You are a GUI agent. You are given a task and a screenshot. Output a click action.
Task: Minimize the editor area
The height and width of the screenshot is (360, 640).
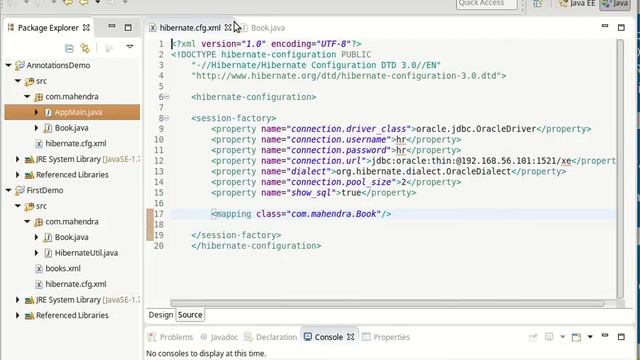tap(605, 26)
